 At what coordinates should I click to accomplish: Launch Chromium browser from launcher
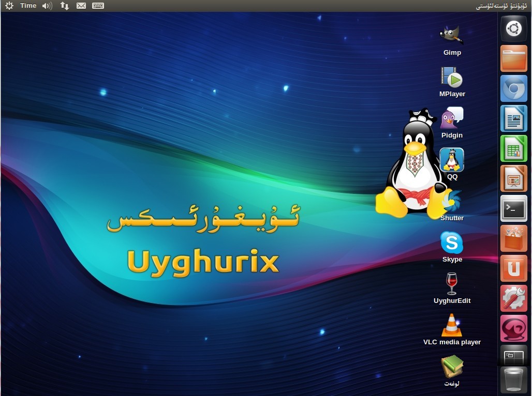point(514,88)
